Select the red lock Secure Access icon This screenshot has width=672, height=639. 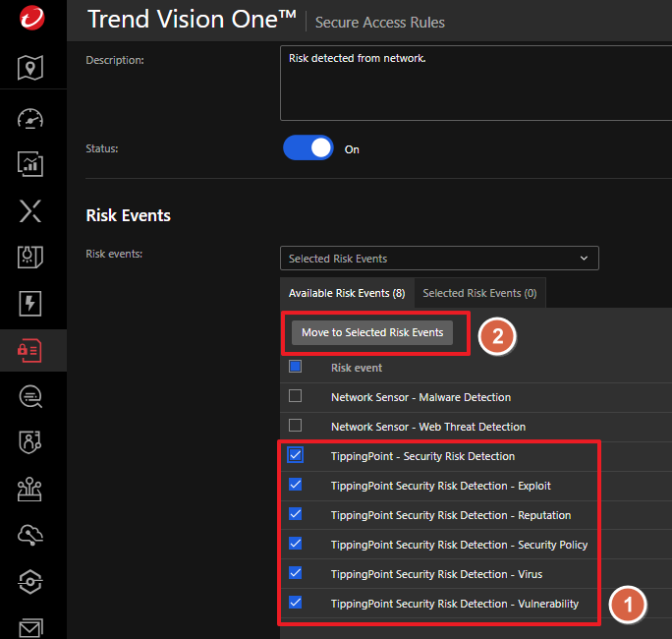click(31, 351)
